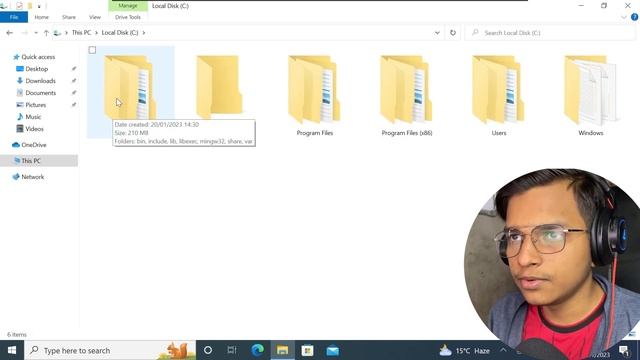Go back with the Back arrow

[x=10, y=33]
